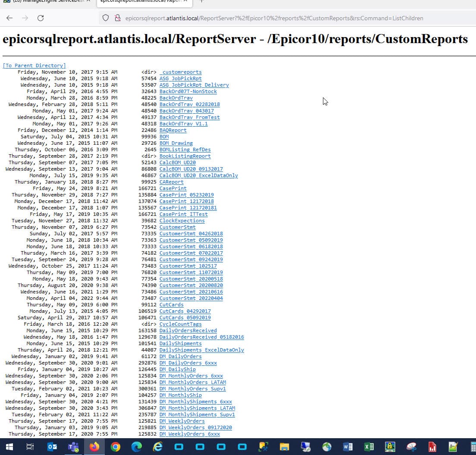Open the BOMListing_RefDes report
The image size is (476, 455).
coord(185,150)
